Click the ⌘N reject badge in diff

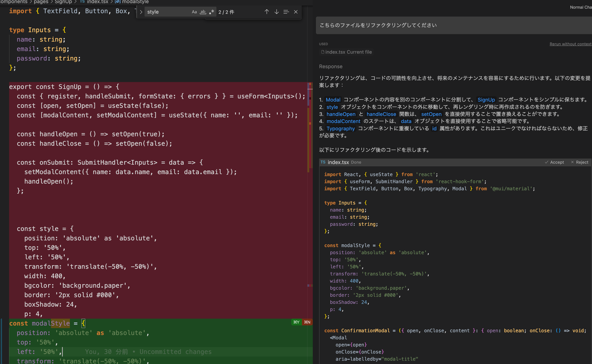[x=307, y=322]
